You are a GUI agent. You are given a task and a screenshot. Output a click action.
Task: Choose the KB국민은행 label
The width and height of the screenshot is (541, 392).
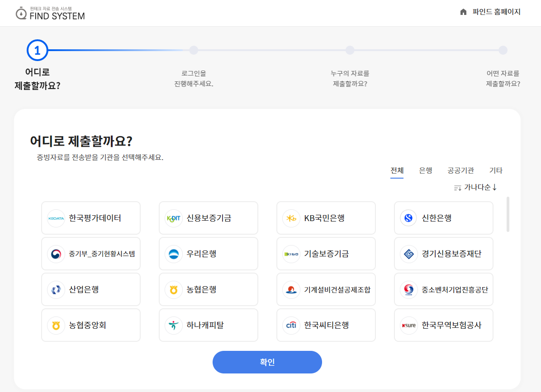tap(324, 218)
